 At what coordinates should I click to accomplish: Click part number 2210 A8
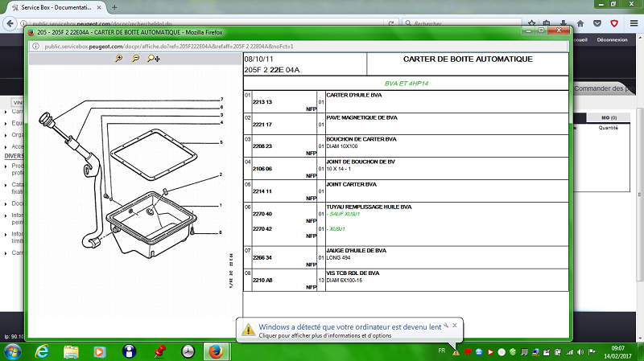(x=262, y=280)
